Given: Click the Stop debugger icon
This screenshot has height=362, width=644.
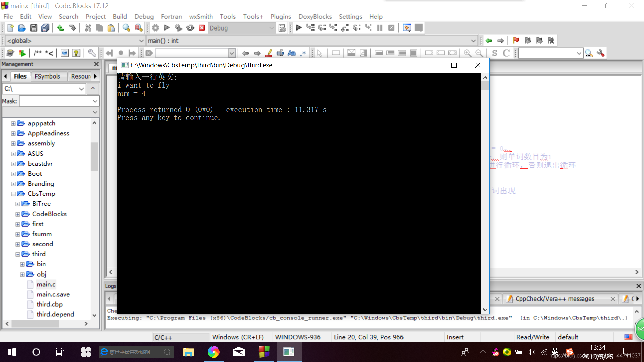Looking at the screenshot, I should pyautogui.click(x=391, y=28).
